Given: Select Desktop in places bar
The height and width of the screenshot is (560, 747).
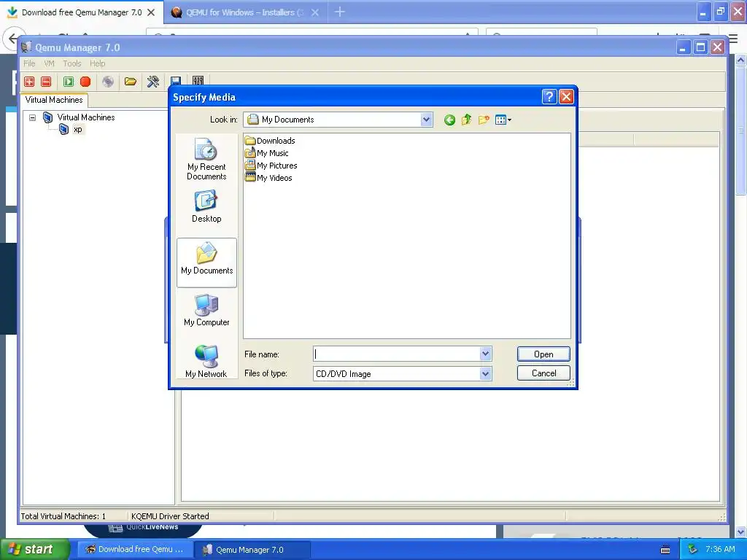Looking at the screenshot, I should 206,206.
